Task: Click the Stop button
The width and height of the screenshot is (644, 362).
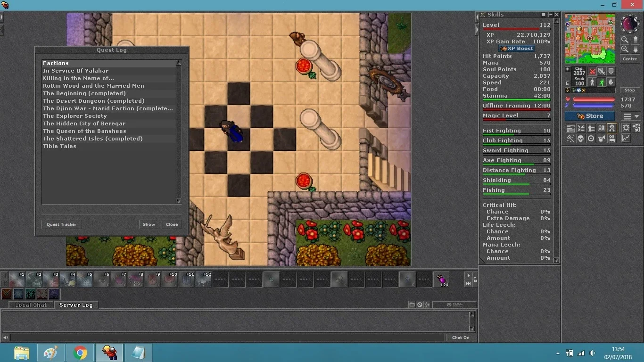Action: point(630,90)
